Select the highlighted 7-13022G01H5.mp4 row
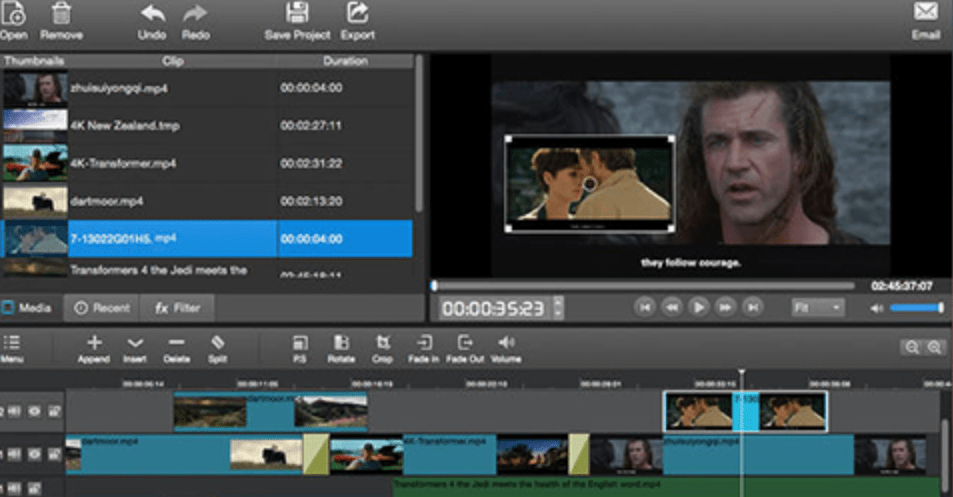Screen dimensions: 953x497 (207, 239)
